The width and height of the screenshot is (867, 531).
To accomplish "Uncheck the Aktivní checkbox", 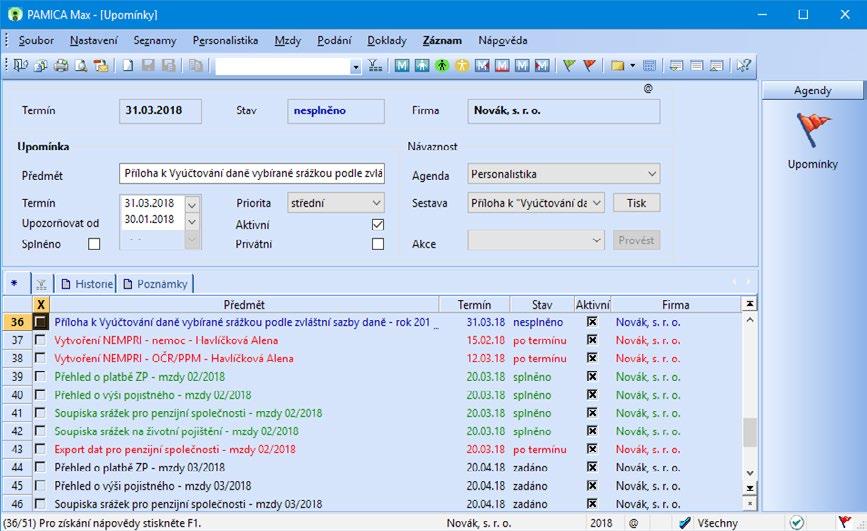I will click(x=378, y=225).
